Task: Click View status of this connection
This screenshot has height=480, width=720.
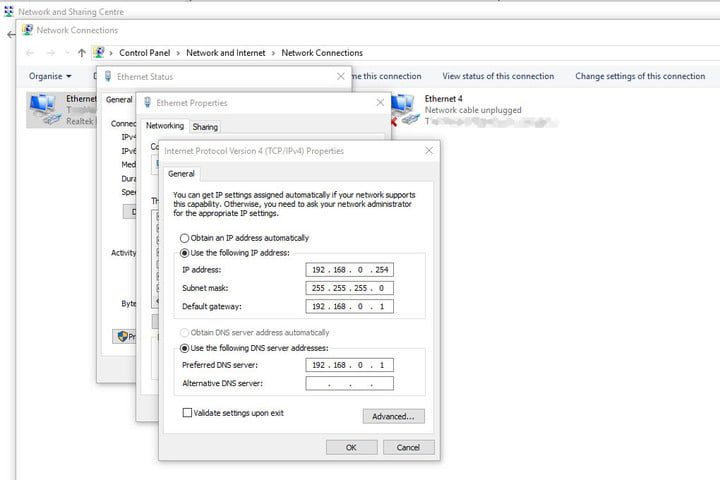Action: pyautogui.click(x=498, y=76)
